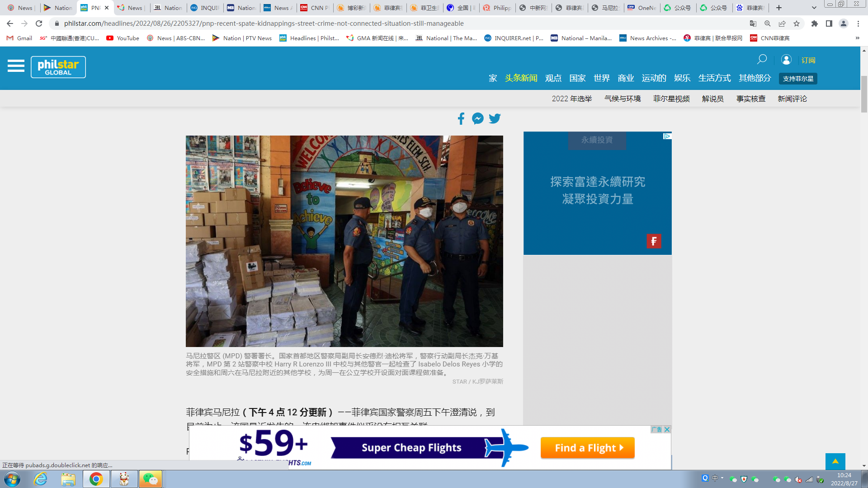The image size is (868, 488).
Task: Click the page vertical scrollbar thumb
Action: [x=864, y=94]
